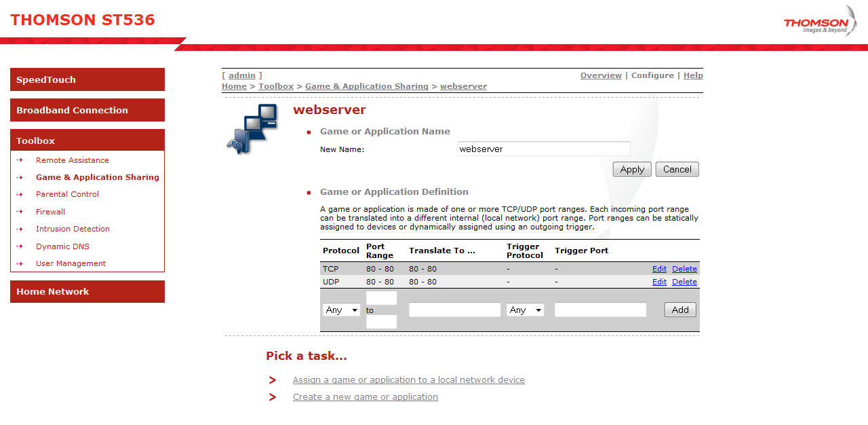The image size is (868, 425).
Task: Click the Apply button
Action: click(x=632, y=169)
